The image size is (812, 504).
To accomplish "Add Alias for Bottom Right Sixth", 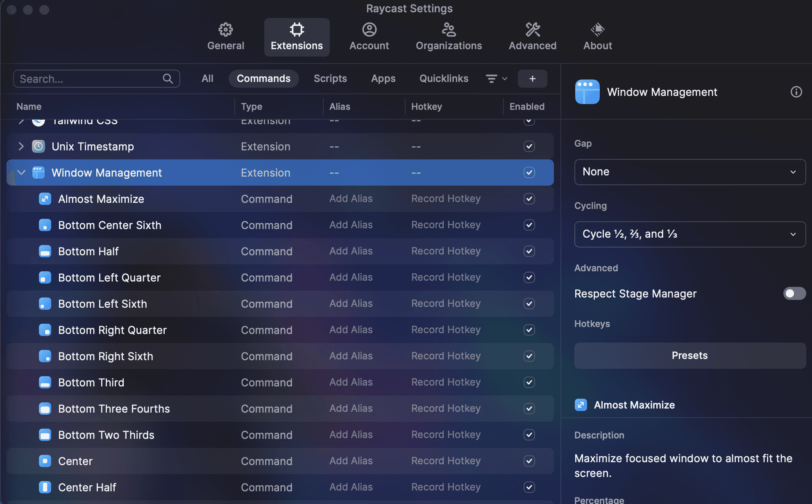I will click(351, 356).
